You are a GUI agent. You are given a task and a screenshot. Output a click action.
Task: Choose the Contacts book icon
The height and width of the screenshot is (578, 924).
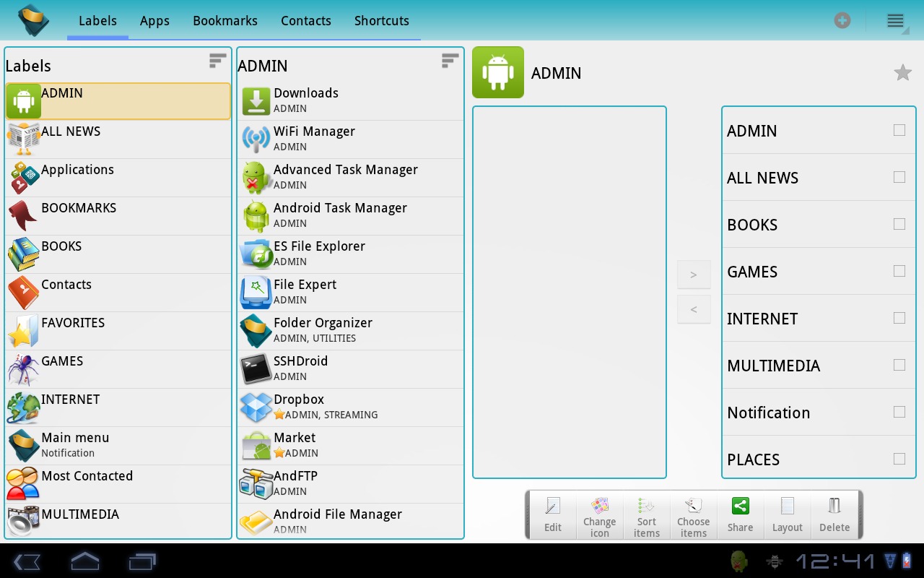click(23, 293)
